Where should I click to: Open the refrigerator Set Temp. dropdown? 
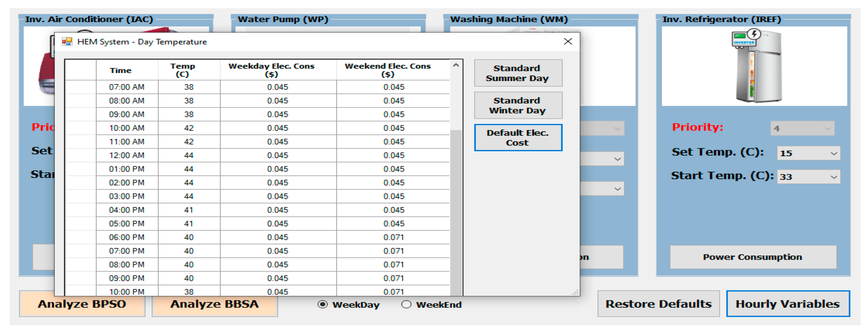[x=834, y=154]
